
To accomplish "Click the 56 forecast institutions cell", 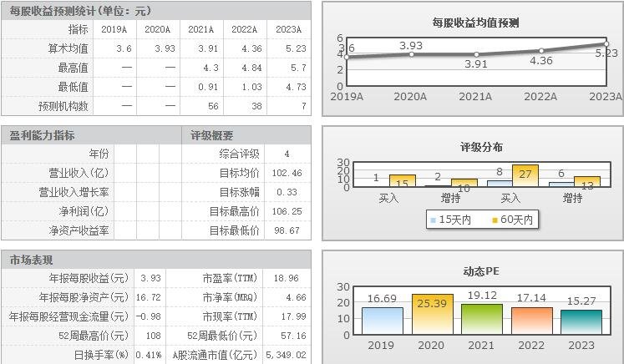I will [x=213, y=106].
